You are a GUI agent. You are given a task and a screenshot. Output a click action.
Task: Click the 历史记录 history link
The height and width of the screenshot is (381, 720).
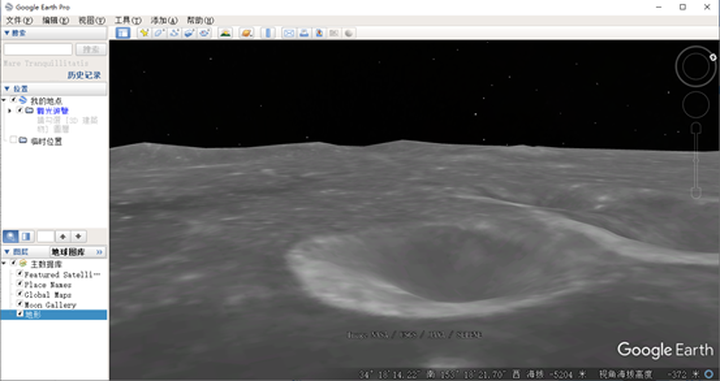tap(84, 75)
